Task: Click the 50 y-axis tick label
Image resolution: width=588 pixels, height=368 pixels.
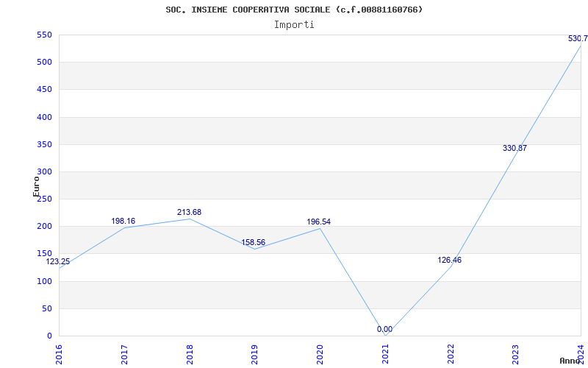Action: (x=46, y=308)
